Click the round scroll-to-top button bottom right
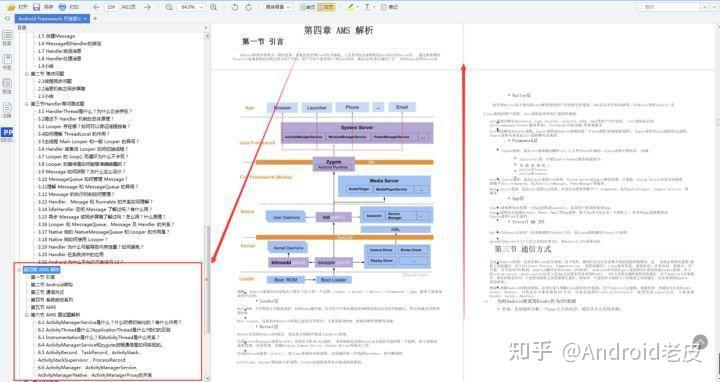Image resolution: width=720 pixels, height=382 pixels. click(700, 342)
